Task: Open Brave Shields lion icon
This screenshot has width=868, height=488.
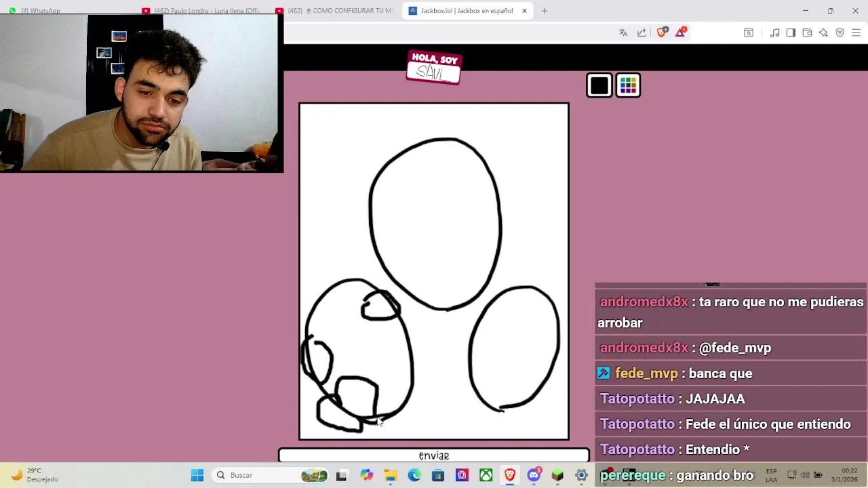Action: (x=662, y=32)
